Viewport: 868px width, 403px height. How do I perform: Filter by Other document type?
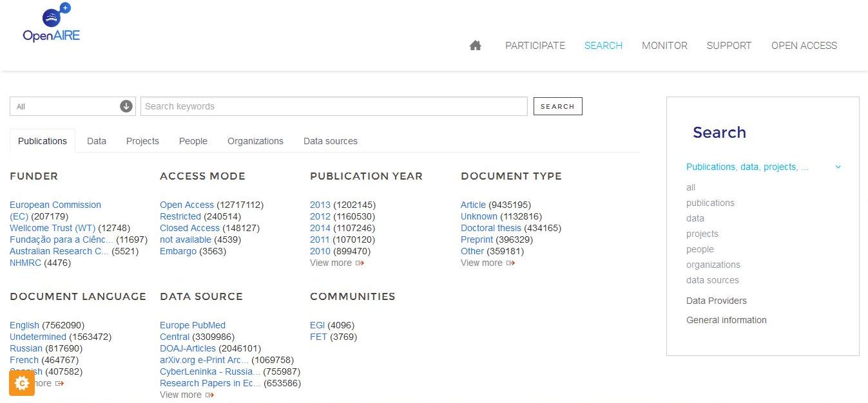pos(472,251)
